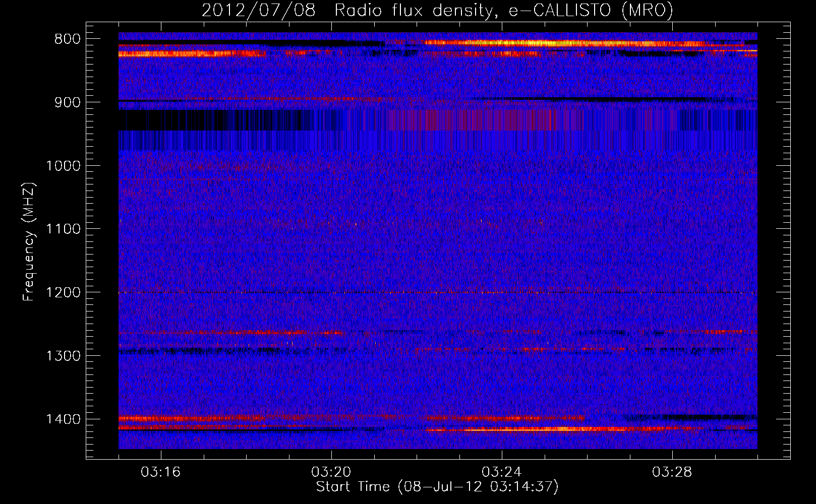Select the 1200 frequency axis label

click(x=64, y=293)
